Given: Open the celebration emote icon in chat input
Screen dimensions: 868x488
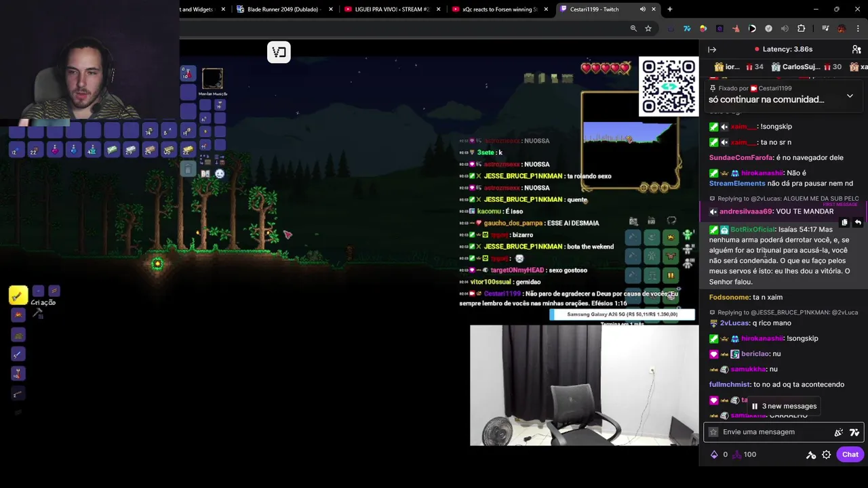Looking at the screenshot, I should coord(839,432).
